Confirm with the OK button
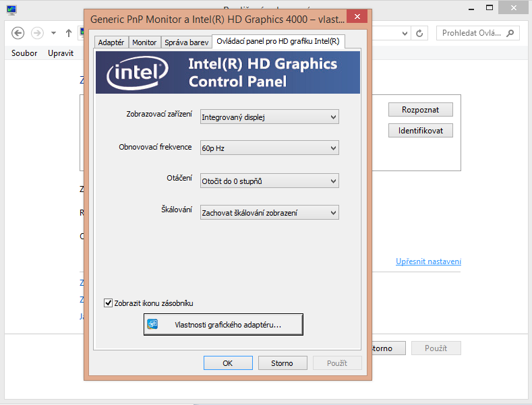The height and width of the screenshot is (405, 532). (x=228, y=363)
